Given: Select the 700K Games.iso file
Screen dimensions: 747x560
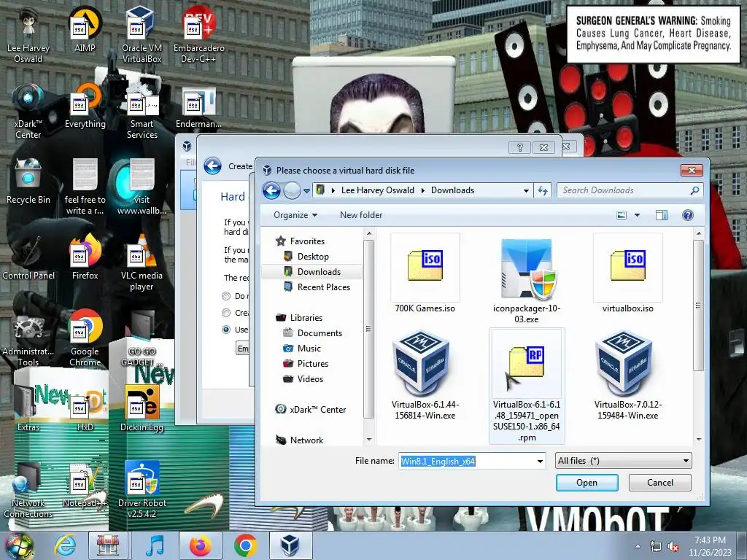Looking at the screenshot, I should pyautogui.click(x=425, y=274).
